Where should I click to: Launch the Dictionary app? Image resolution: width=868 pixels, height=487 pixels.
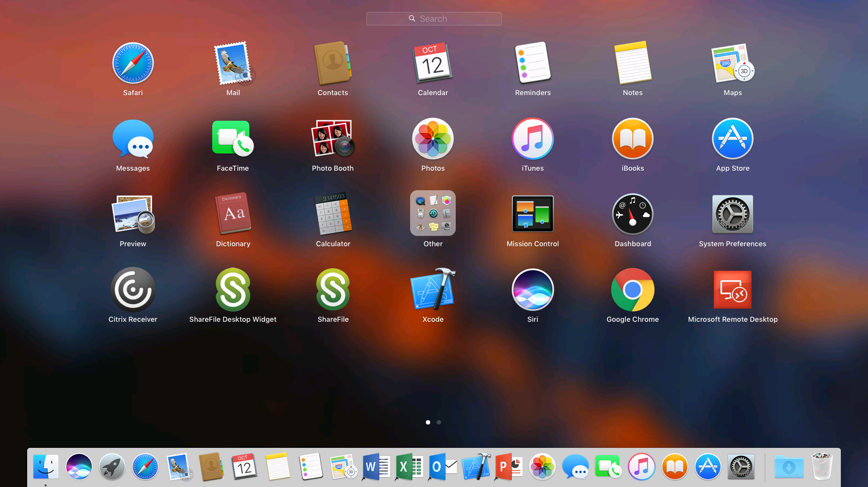[x=234, y=214]
